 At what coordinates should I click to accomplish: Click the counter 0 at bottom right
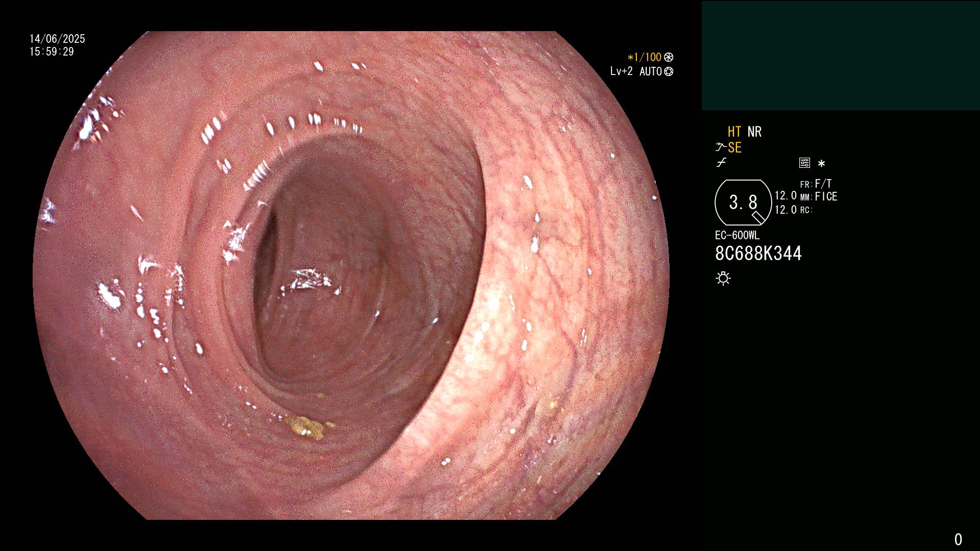(x=958, y=539)
